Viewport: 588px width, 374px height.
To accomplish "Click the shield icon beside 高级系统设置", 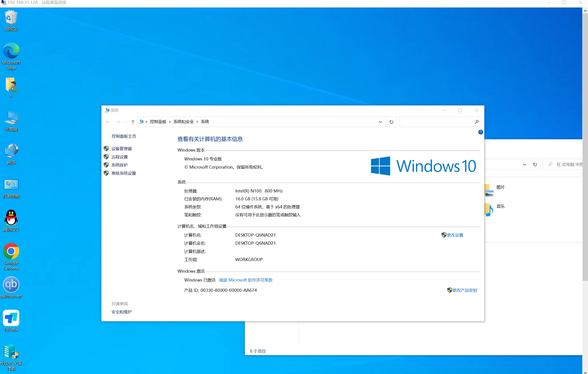I will click(106, 173).
